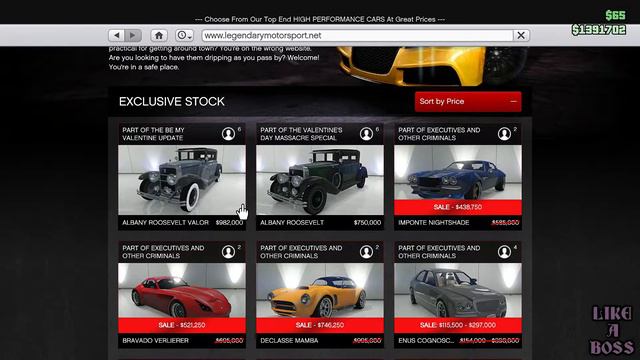640x360 pixels.
Task: Select the blue Imponte Nightshade car image
Action: [x=458, y=173]
